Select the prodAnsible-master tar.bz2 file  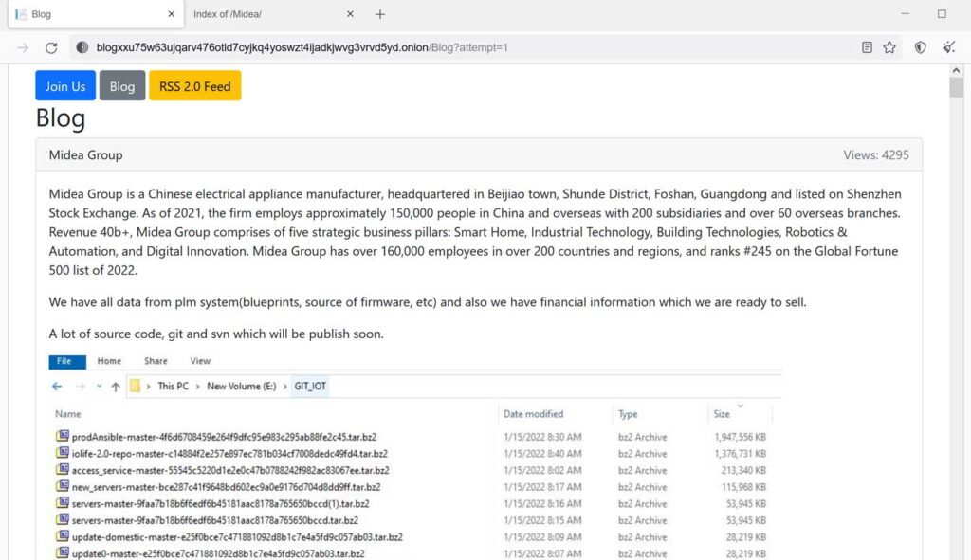224,437
